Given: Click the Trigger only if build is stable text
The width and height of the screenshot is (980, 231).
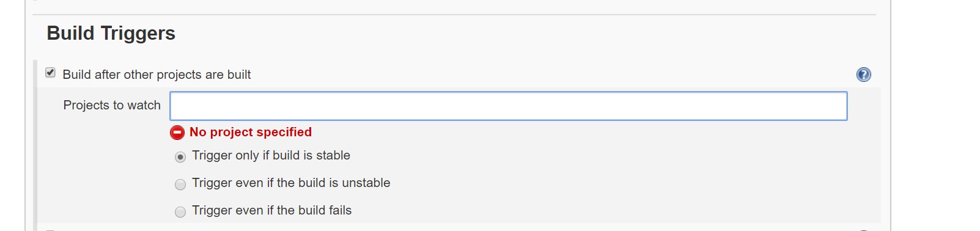Looking at the screenshot, I should (271, 155).
